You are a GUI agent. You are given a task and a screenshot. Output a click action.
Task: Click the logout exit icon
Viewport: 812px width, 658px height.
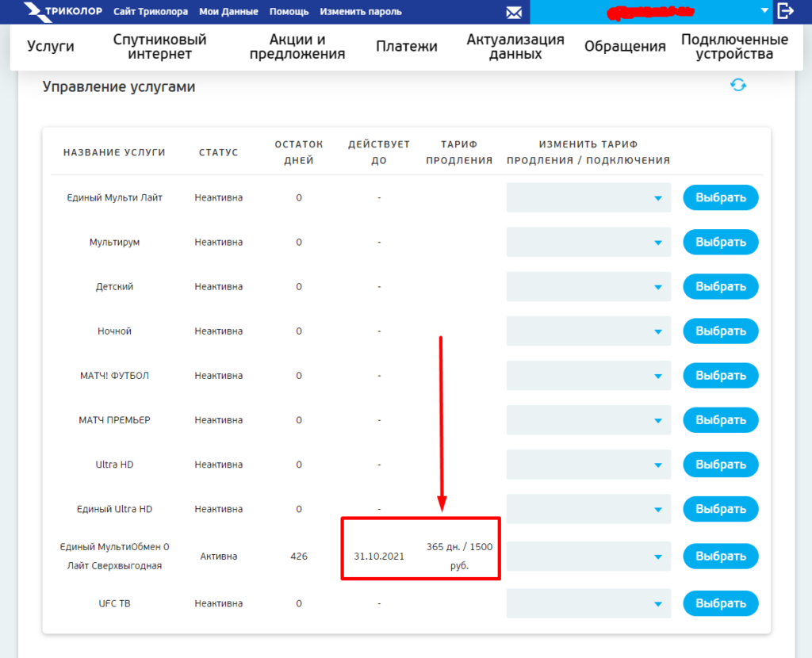pos(786,11)
